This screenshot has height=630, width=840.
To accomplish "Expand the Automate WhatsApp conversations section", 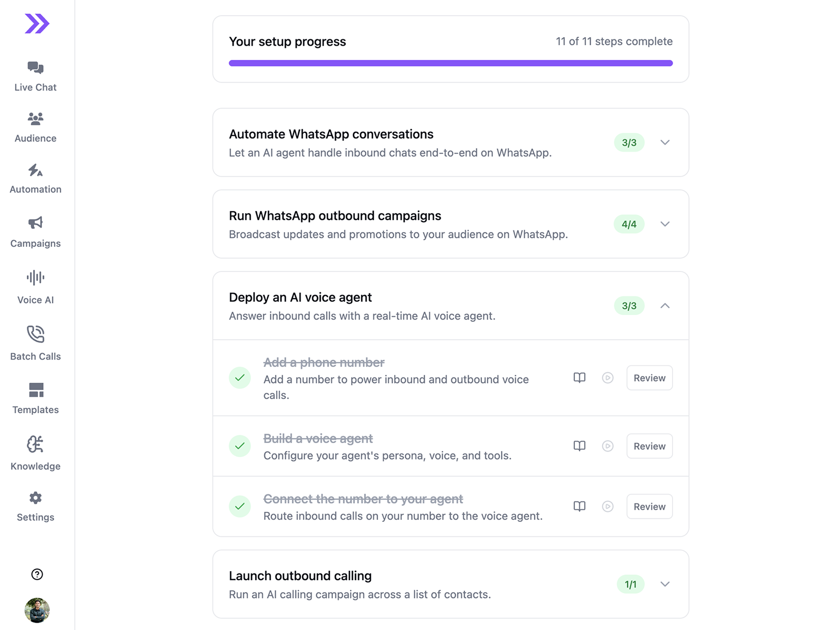I will point(665,142).
